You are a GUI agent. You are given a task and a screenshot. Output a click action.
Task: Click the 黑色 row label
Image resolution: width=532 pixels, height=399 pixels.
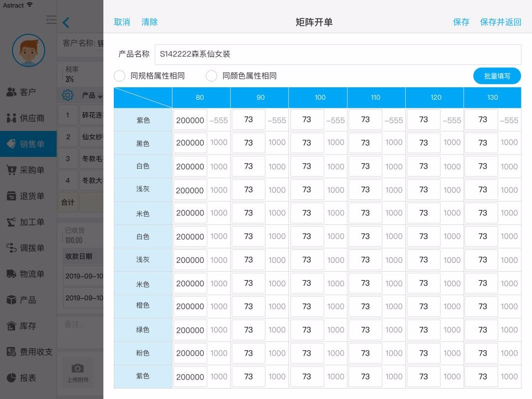(143, 144)
